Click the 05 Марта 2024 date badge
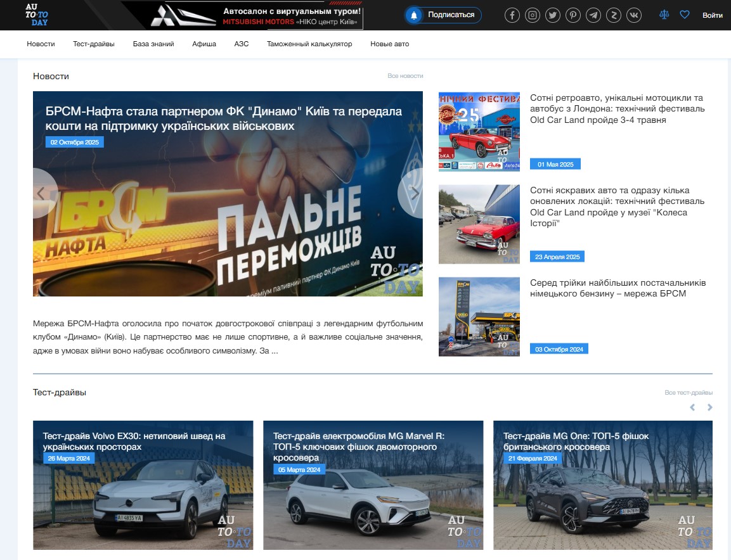Viewport: 731px width, 560px height. click(299, 469)
